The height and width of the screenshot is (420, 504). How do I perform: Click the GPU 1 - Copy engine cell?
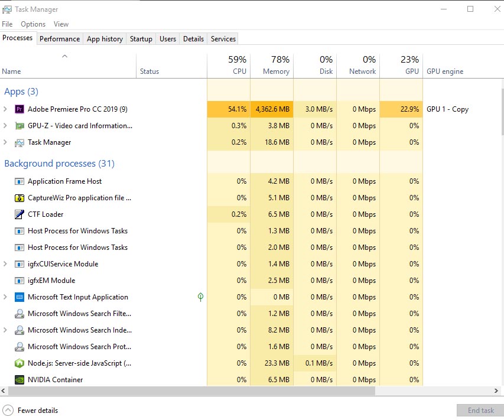click(x=447, y=109)
